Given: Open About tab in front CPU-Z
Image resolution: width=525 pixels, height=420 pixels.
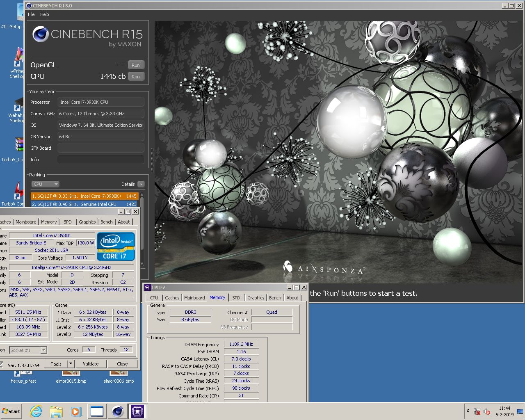Looking at the screenshot, I should coord(292,298).
